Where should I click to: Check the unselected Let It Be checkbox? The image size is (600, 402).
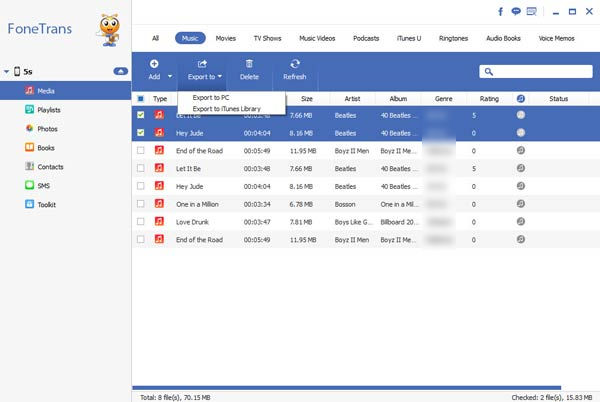pos(140,168)
